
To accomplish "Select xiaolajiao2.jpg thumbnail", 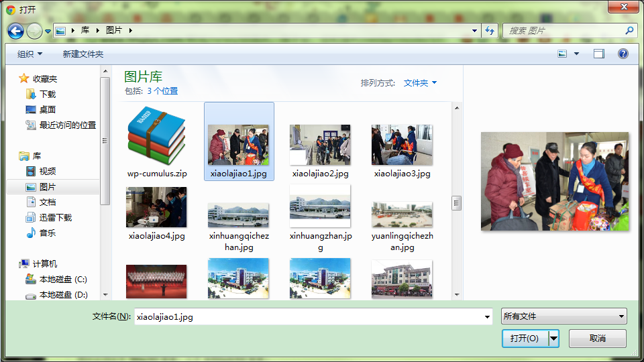I will tap(320, 145).
